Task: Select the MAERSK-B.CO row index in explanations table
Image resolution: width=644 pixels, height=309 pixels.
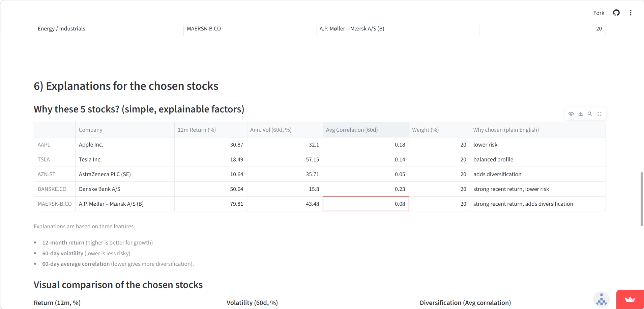Action: [55, 204]
